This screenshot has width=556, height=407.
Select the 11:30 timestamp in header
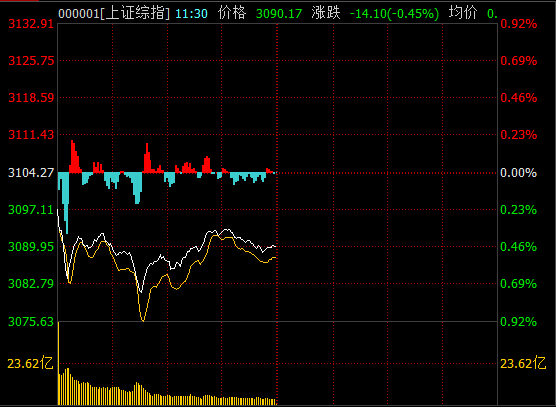pyautogui.click(x=191, y=14)
